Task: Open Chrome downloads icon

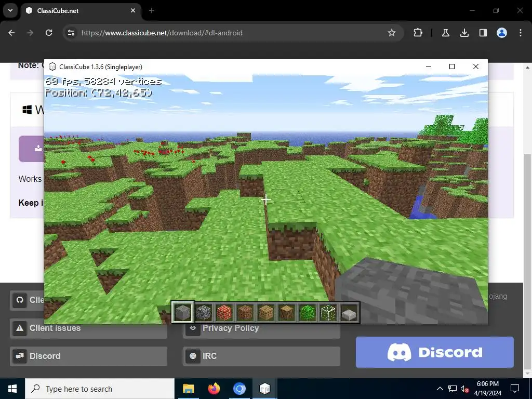Action: pos(464,33)
